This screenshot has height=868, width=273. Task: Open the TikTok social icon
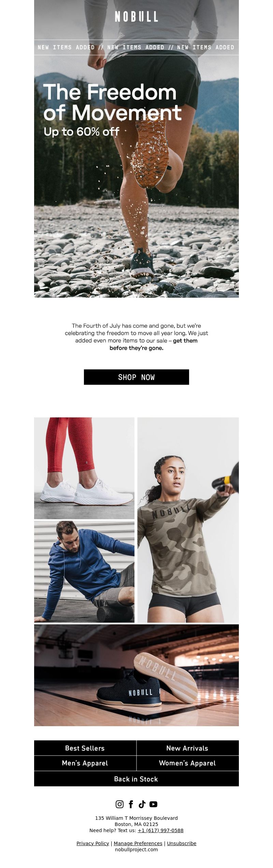[142, 804]
